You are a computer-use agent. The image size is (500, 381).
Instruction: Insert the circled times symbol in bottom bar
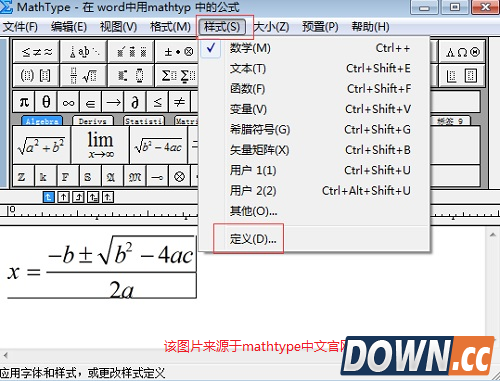179,176
